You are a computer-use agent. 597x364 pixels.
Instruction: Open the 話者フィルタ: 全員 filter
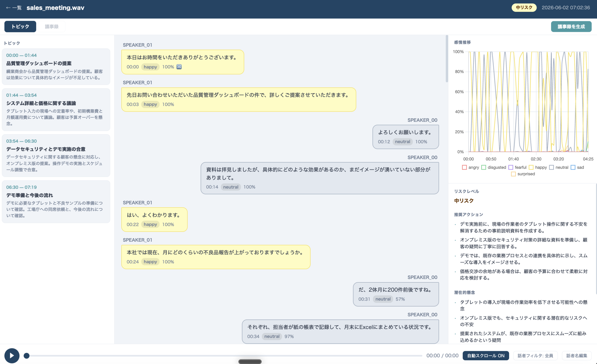click(x=535, y=356)
